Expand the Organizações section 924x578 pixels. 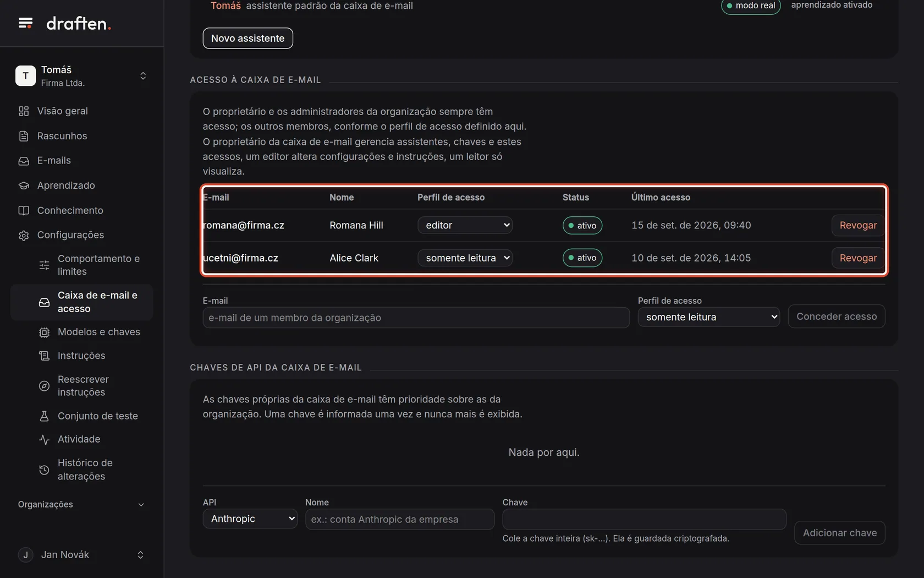pos(81,504)
